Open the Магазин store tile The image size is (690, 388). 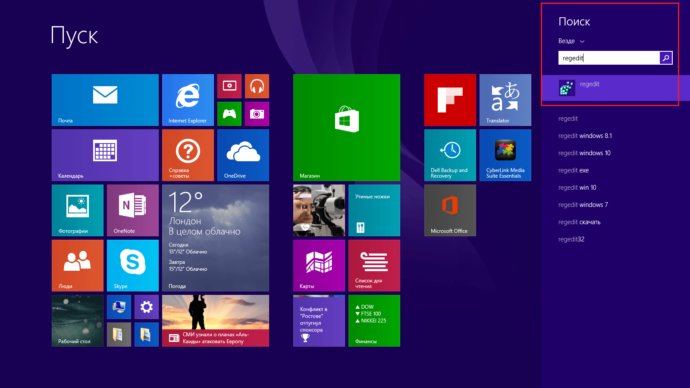coord(347,128)
